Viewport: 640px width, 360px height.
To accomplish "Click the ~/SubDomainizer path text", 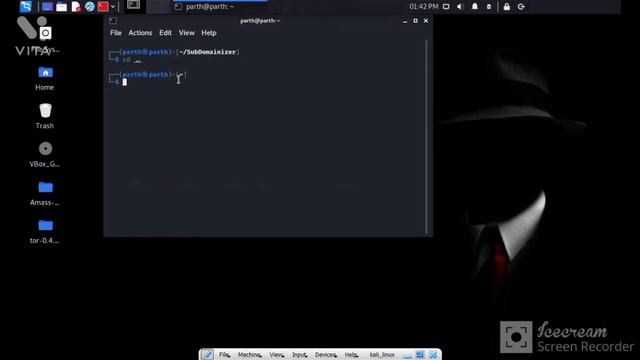I will (207, 52).
